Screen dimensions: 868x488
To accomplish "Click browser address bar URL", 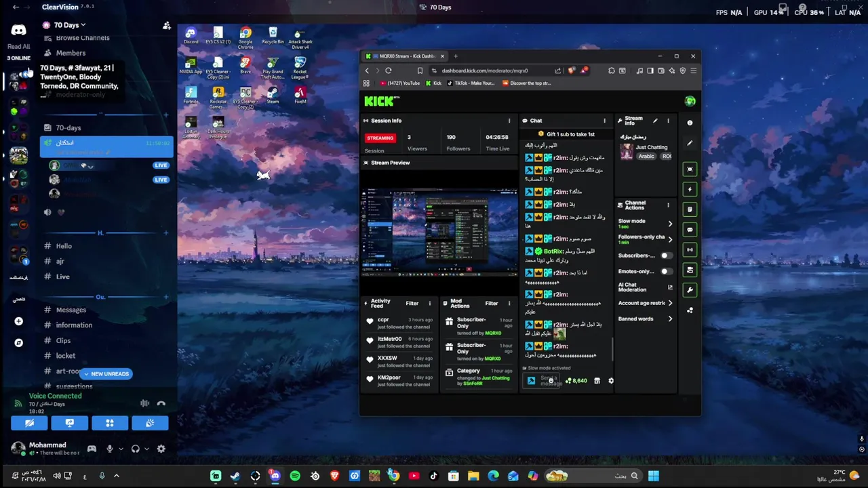I will click(x=485, y=70).
